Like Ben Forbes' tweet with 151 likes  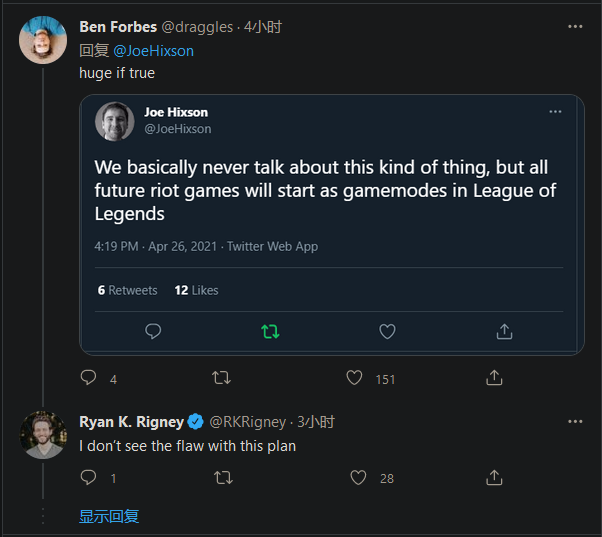(x=354, y=378)
